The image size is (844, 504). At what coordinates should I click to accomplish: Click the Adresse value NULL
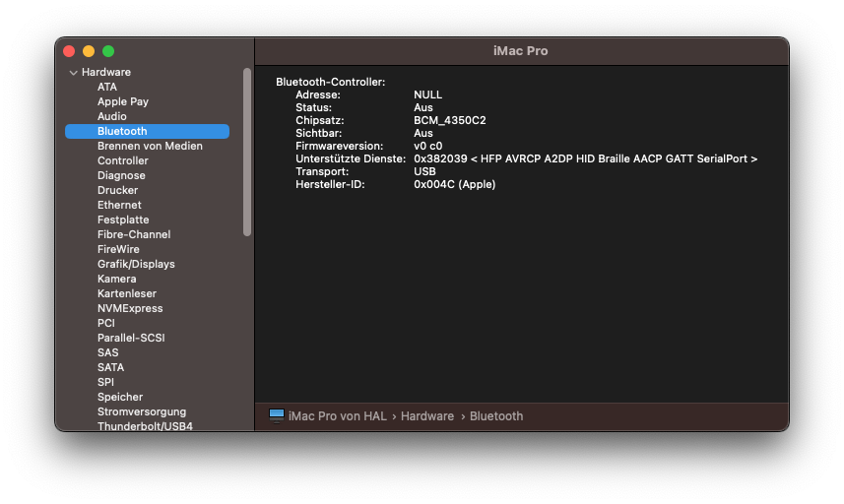(428, 94)
